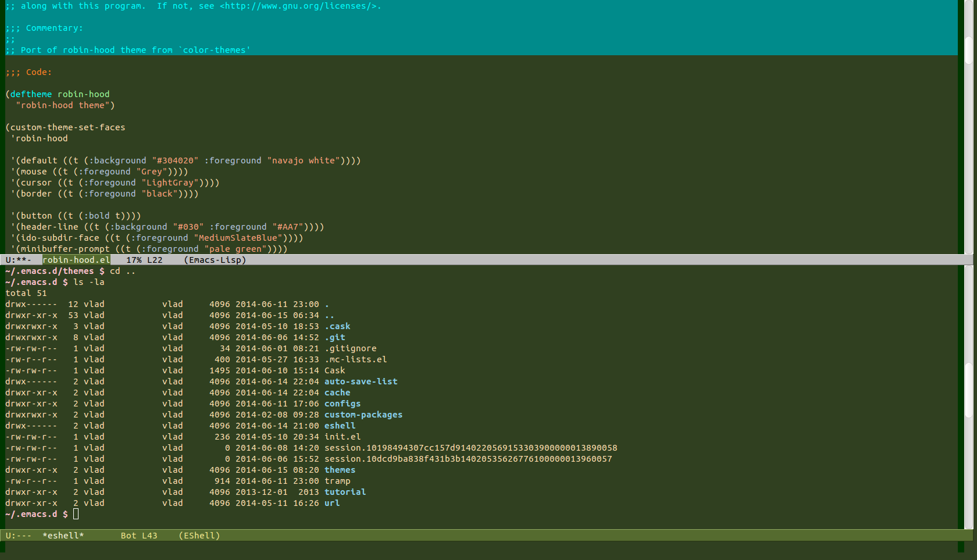977x560 pixels.
Task: Click the button face definition line
Action: pos(76,216)
